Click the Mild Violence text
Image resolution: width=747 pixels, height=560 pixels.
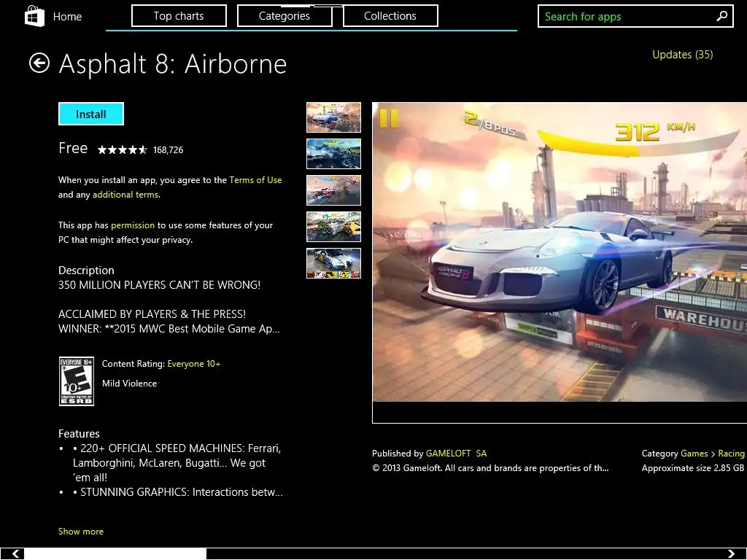click(129, 384)
